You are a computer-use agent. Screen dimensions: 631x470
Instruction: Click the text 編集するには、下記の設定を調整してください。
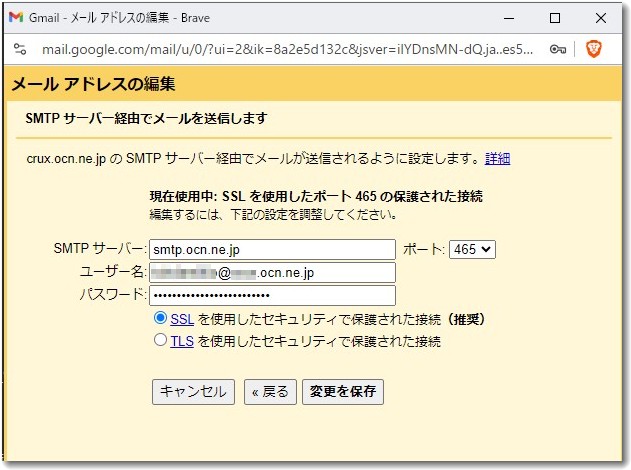[274, 214]
